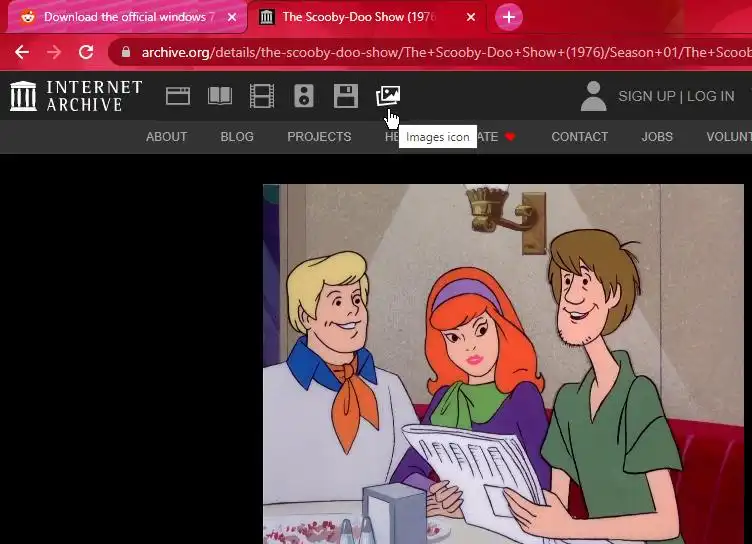Click the padlock site info icon
Image resolution: width=752 pixels, height=544 pixels.
tap(126, 52)
